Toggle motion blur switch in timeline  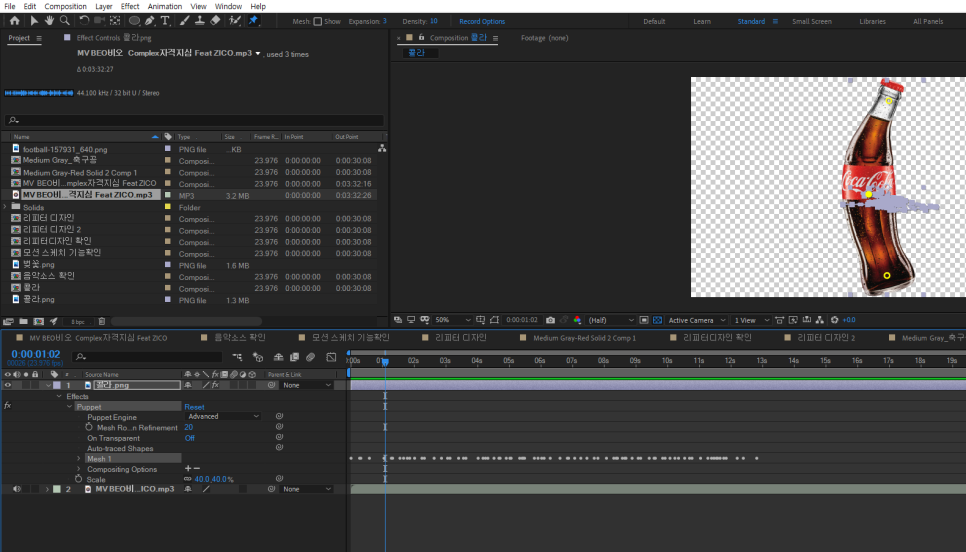(310, 357)
